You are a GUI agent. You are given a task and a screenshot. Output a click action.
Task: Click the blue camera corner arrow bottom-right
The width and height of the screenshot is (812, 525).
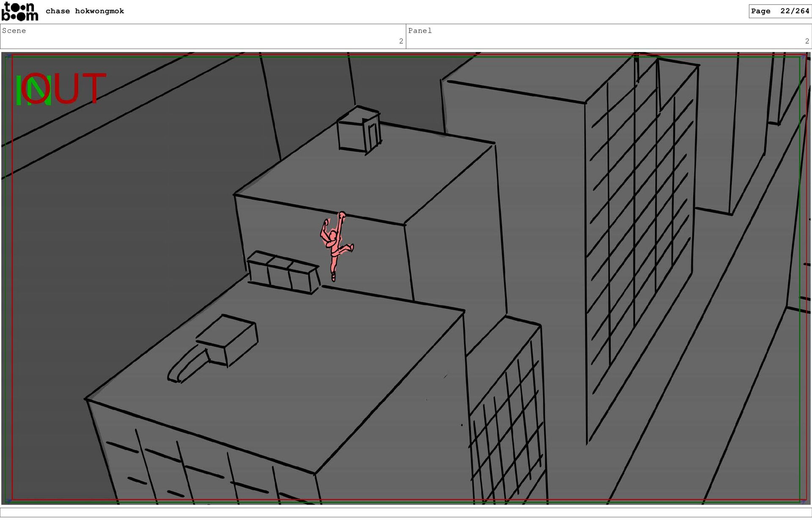[804, 501]
